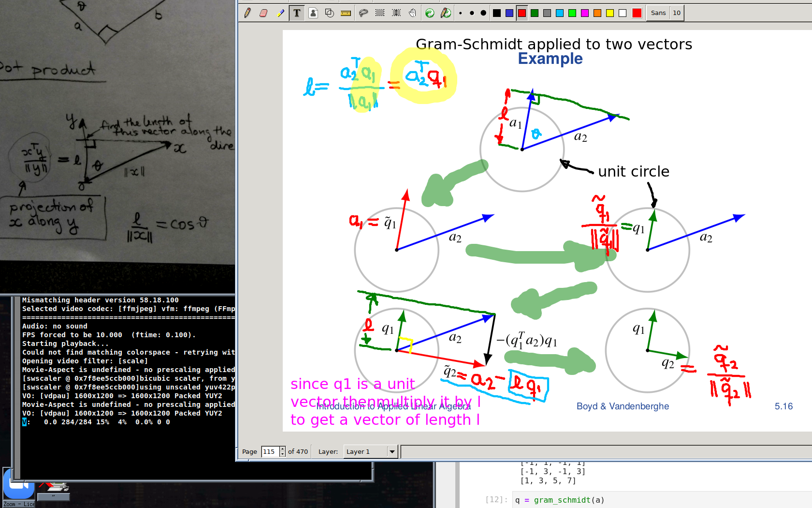Image resolution: width=812 pixels, height=508 pixels.
Task: Click the Default Pen icon
Action: [446, 13]
